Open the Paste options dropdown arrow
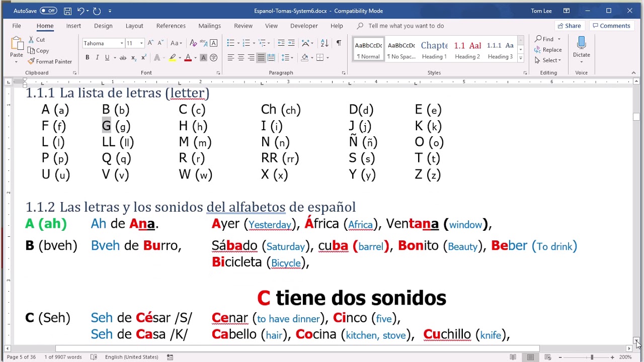Screen dimensions: 644x362 16,62
